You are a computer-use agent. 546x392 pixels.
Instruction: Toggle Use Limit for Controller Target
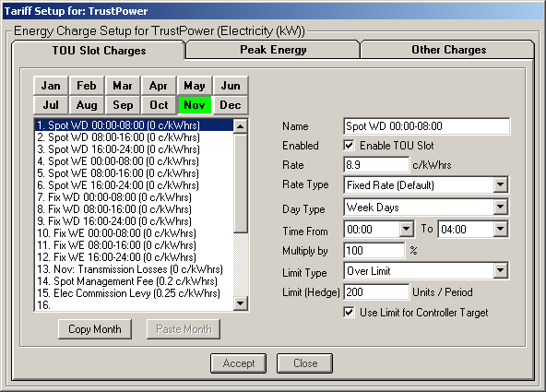[349, 313]
